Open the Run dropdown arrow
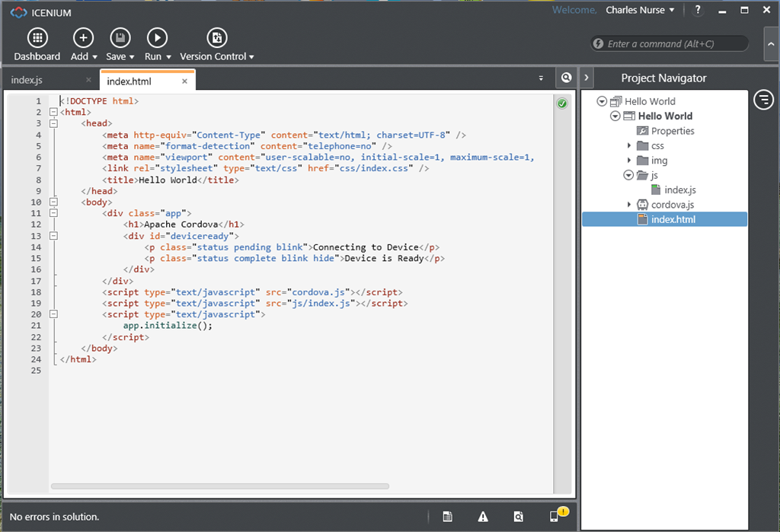 tap(168, 57)
